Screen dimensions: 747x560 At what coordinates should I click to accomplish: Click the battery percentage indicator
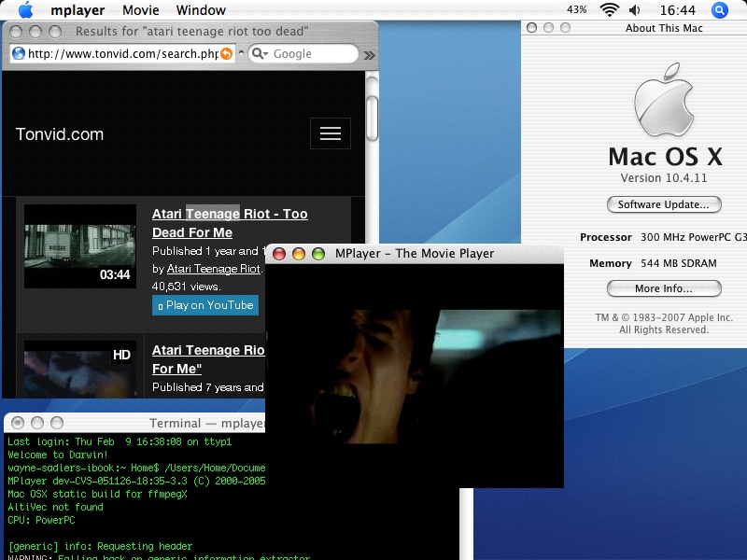pyautogui.click(x=576, y=10)
